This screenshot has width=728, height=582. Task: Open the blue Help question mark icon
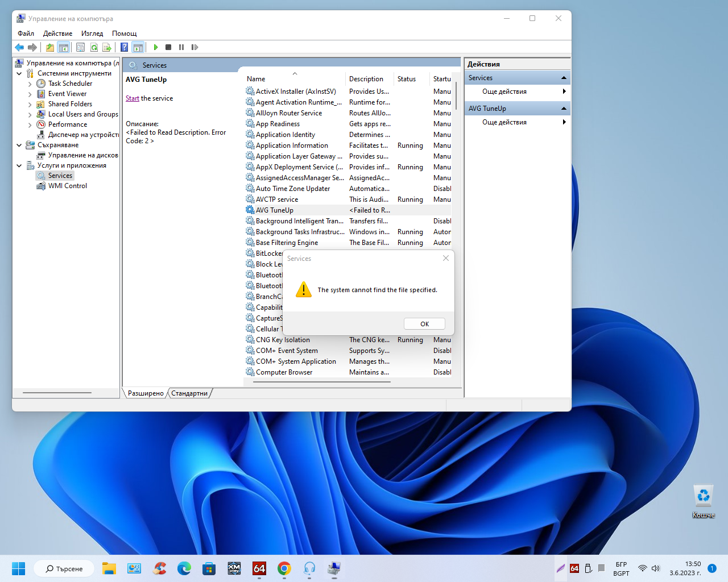click(124, 47)
